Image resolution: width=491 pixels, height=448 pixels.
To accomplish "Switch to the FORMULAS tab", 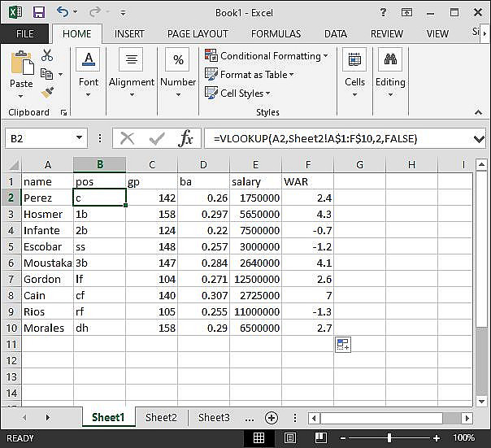I will [x=276, y=33].
